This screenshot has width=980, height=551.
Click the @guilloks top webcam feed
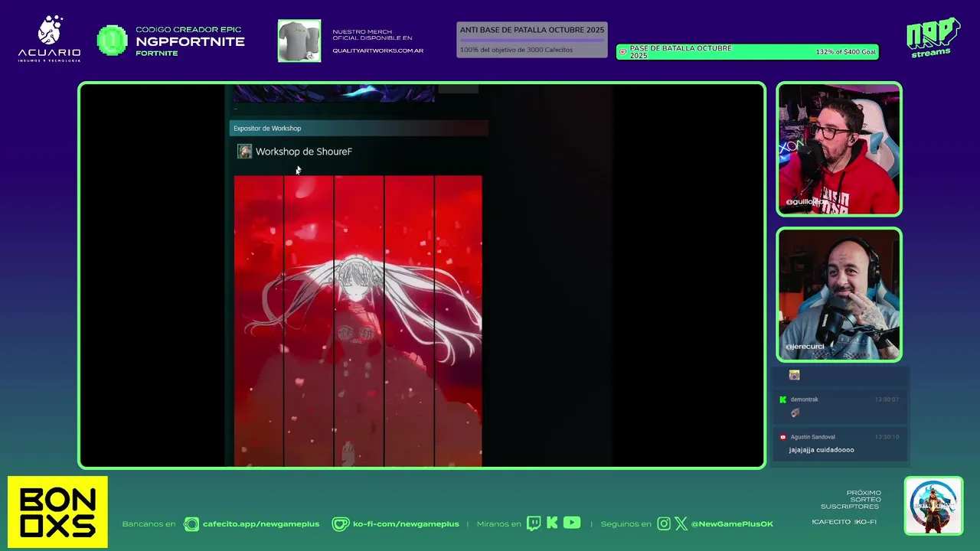[x=839, y=149]
